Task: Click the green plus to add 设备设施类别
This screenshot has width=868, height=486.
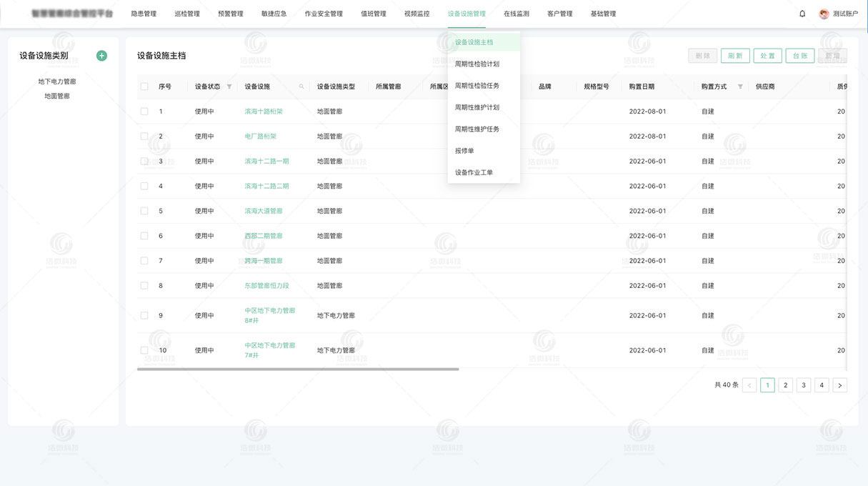Action: pyautogui.click(x=101, y=55)
